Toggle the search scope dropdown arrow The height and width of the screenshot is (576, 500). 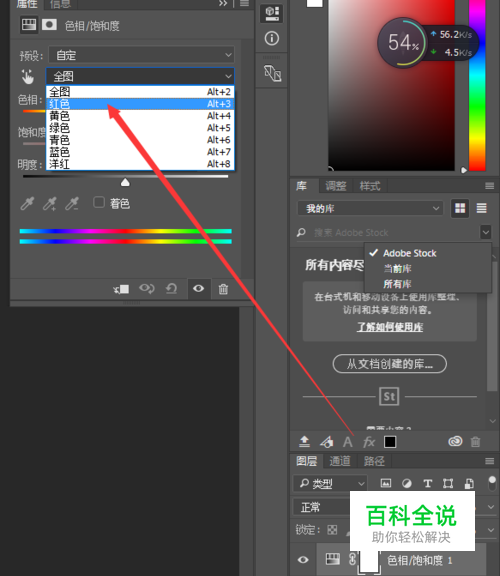(x=486, y=232)
